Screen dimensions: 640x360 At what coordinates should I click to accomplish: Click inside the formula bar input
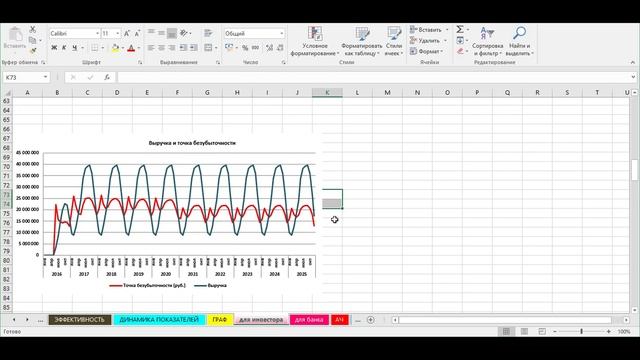[x=373, y=77]
